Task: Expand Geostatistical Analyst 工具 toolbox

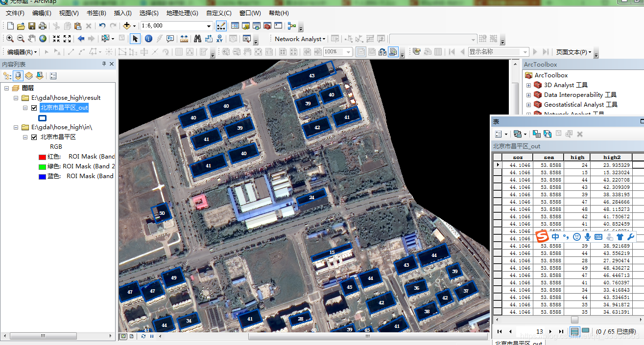Action: 528,105
